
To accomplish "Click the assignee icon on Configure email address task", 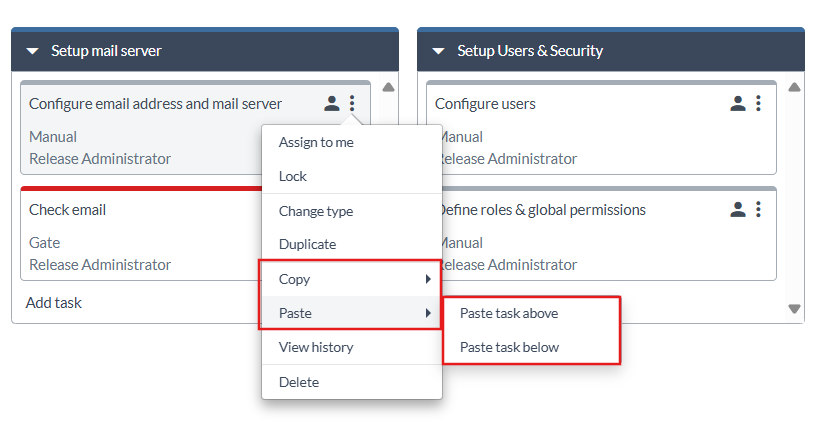I will tap(332, 103).
